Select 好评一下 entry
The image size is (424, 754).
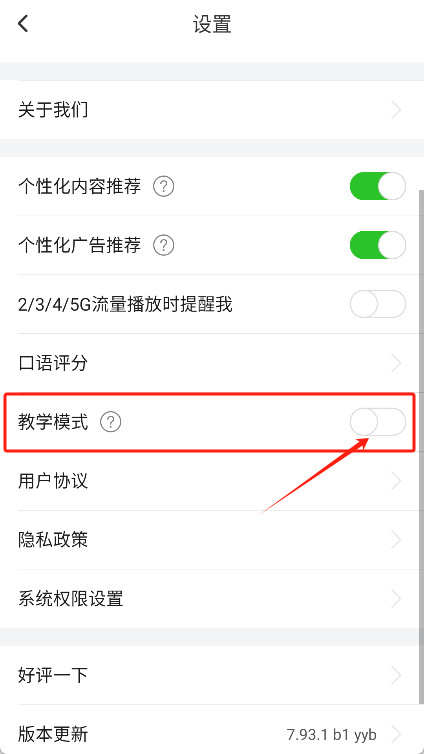(210, 676)
